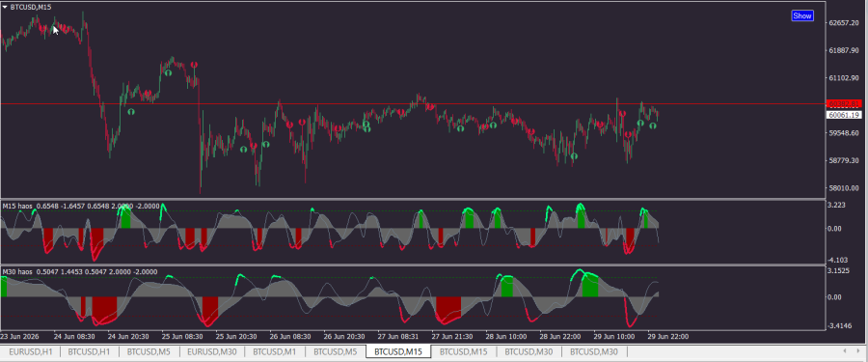Click the 61102.90 price axis value
Screen dimensions: 868x362
(x=843, y=78)
